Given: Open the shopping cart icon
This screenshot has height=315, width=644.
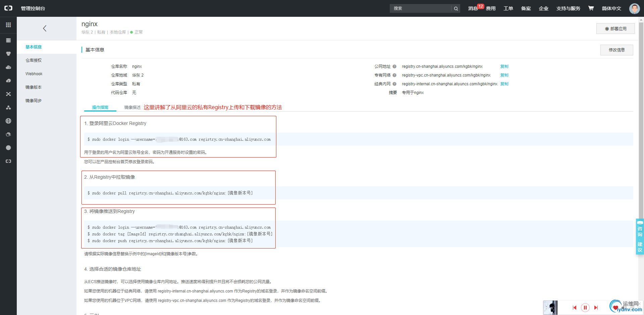Looking at the screenshot, I should tap(591, 8).
